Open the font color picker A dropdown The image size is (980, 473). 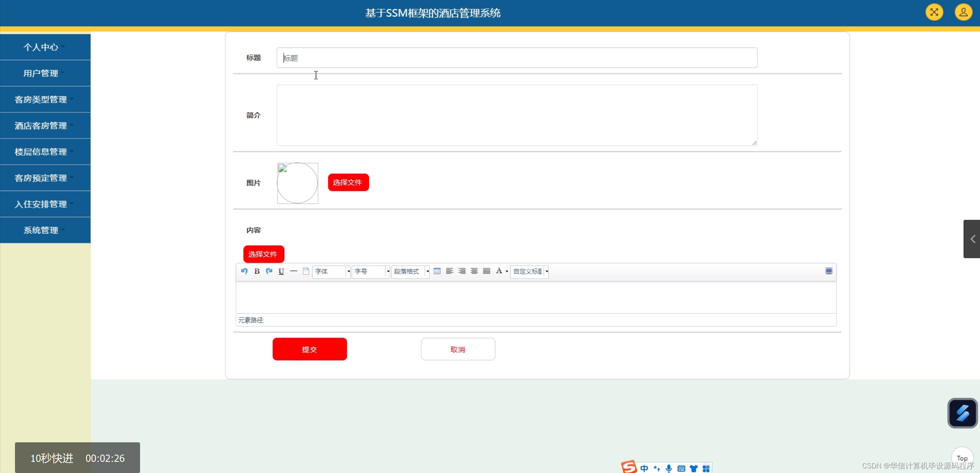pyautogui.click(x=502, y=271)
